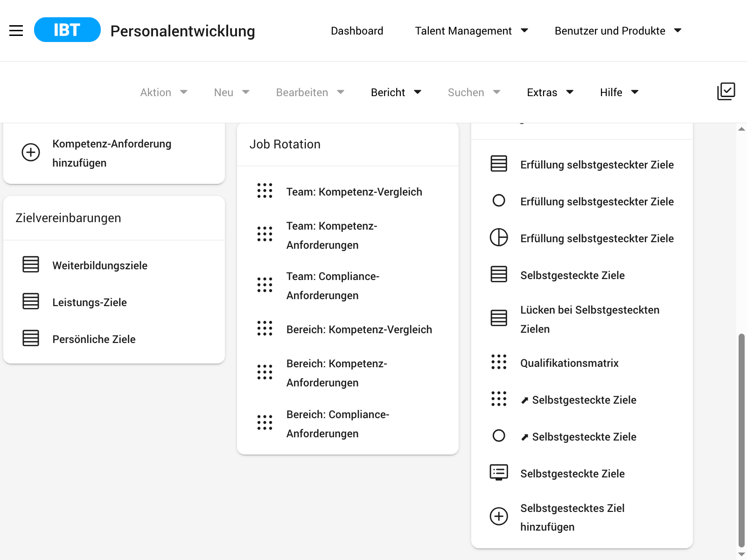Click the IBT logo

(67, 30)
